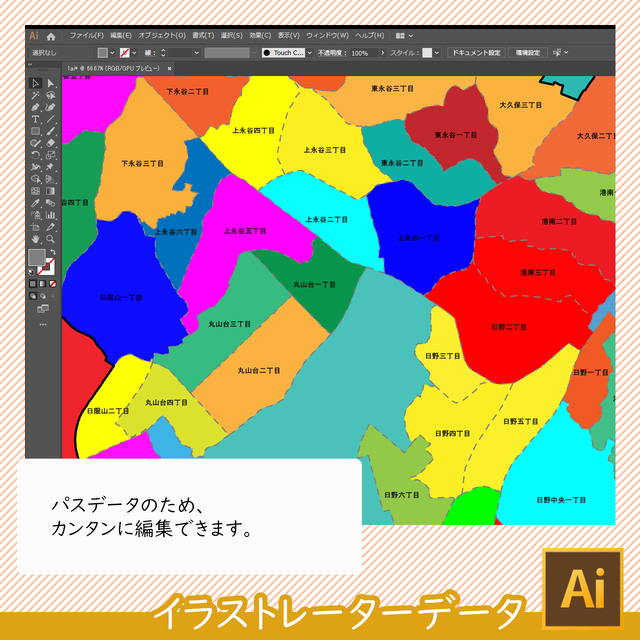The image size is (640, 640).
Task: Reset to default fill and stroke
Action: point(31,271)
